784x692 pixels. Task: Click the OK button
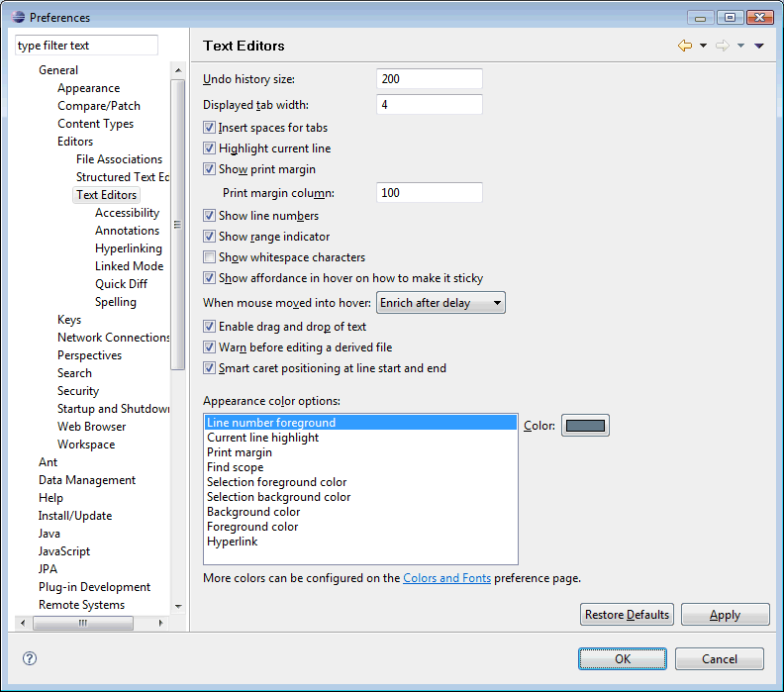[623, 658]
